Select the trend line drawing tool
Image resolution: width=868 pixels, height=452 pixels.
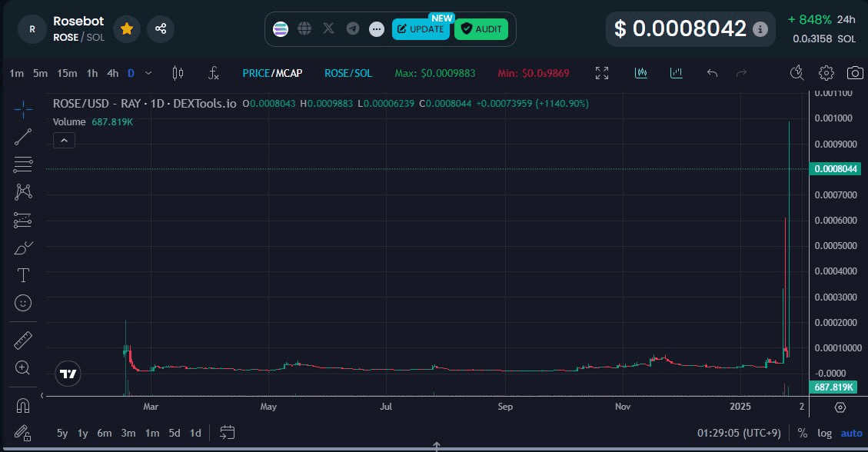tap(23, 137)
